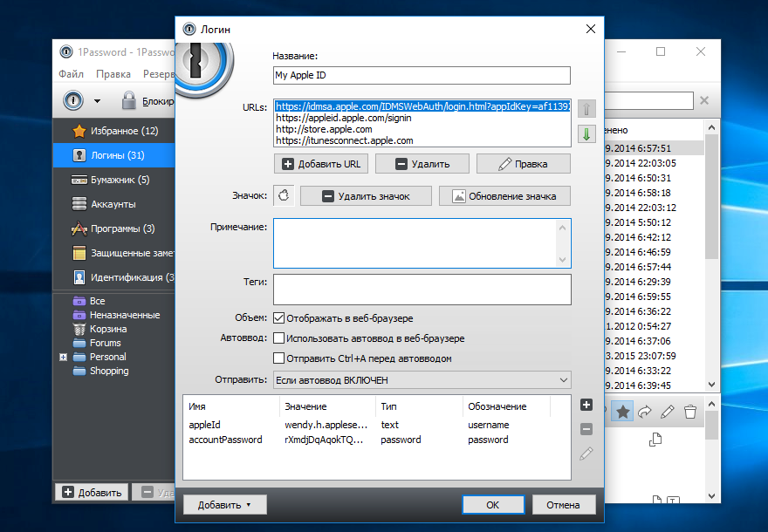The image size is (768, 532).
Task: Select list entry dated 9.2014 22:03:05
Action: coord(655,163)
